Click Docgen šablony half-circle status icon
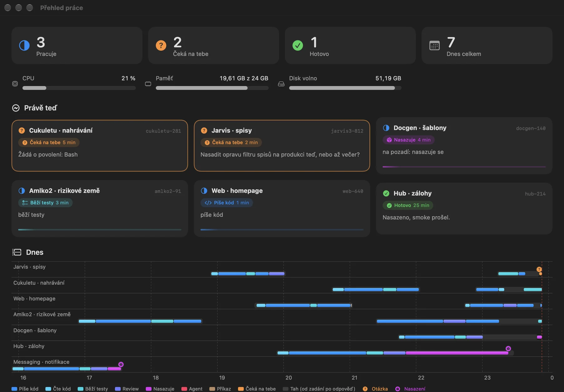Image resolution: width=564 pixels, height=392 pixels. tap(386, 128)
